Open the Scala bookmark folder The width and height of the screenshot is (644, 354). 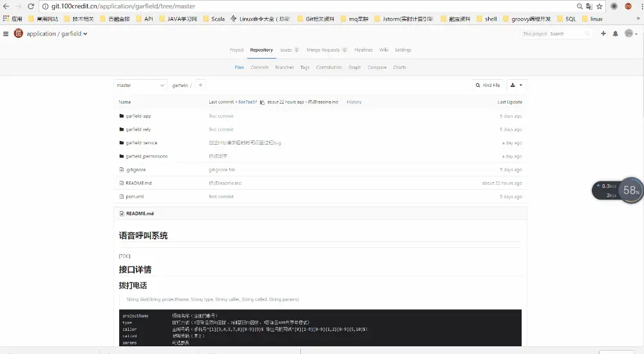tap(214, 19)
